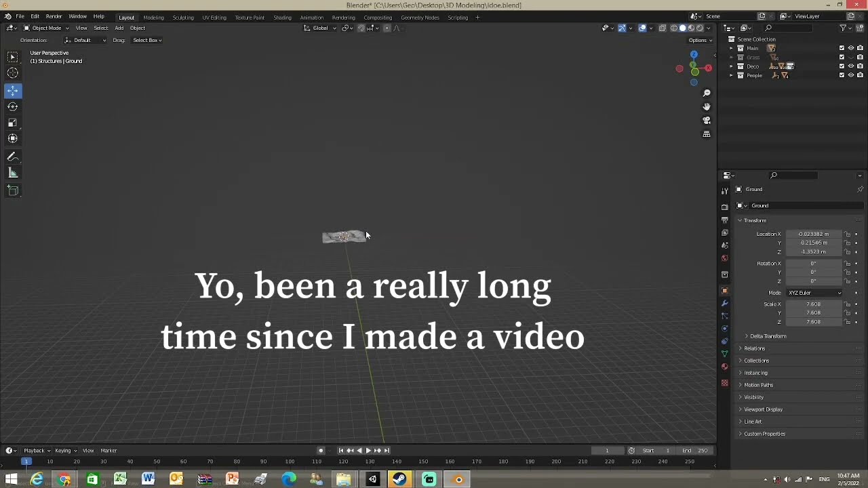Viewport: 868px width, 488px height.
Task: Choose the combined Transform tool
Action: click(x=13, y=138)
